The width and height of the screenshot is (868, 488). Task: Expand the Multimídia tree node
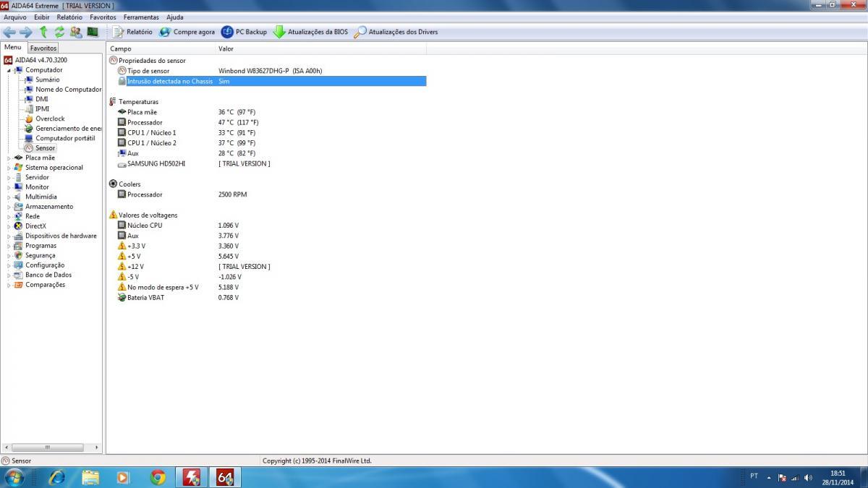(9, 197)
